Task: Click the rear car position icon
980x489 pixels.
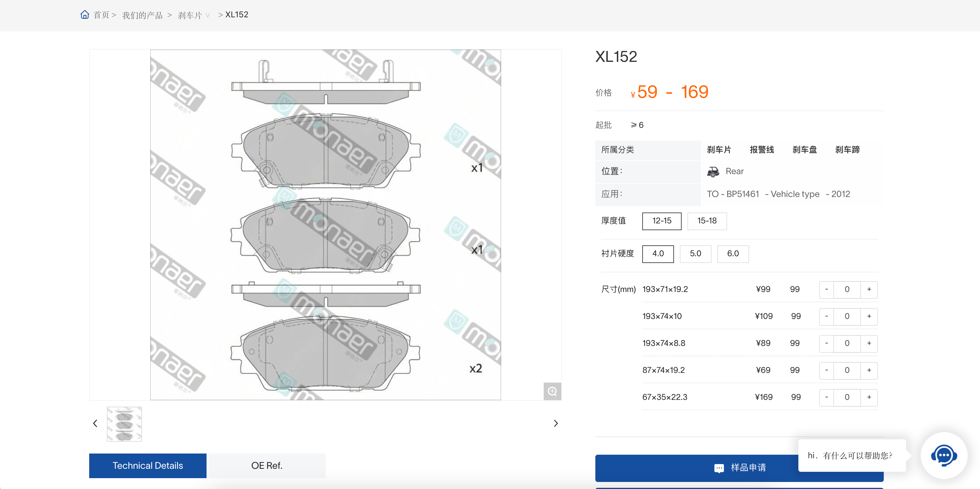Action: point(713,172)
